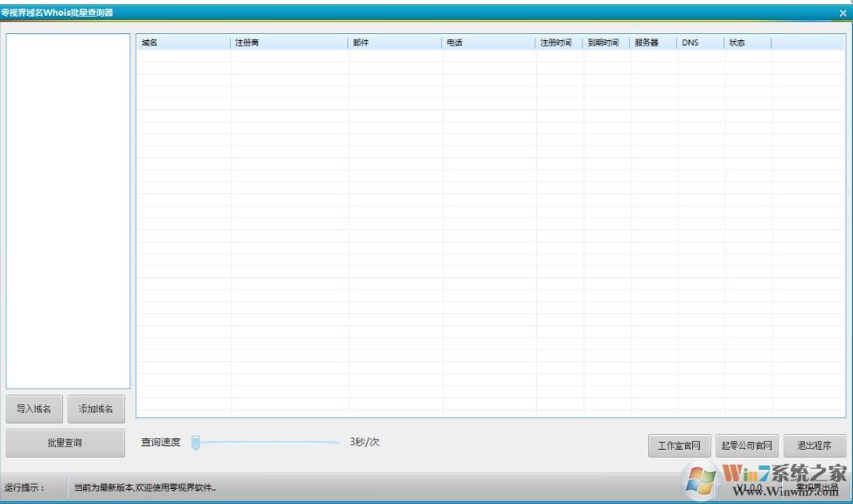Start the 批量查询 batch query
853x504 pixels.
(64, 442)
